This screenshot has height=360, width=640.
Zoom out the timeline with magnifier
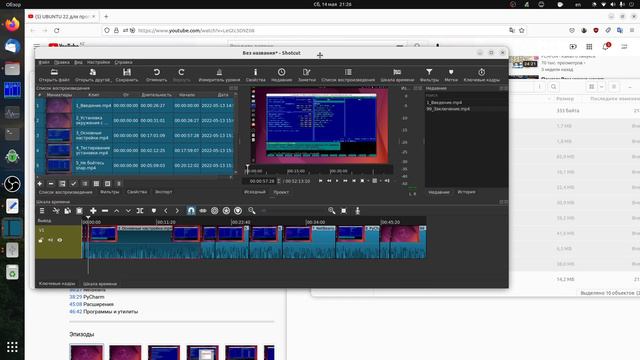(x=252, y=211)
